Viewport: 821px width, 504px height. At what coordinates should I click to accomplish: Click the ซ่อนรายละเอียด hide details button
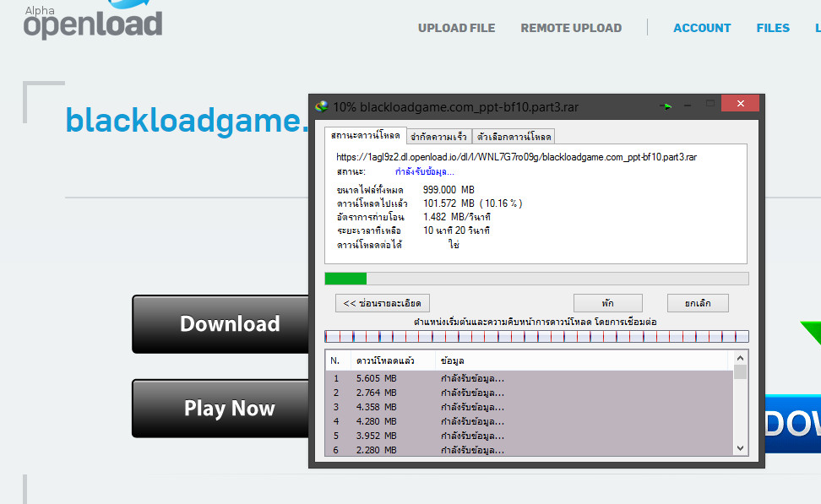[x=383, y=303]
